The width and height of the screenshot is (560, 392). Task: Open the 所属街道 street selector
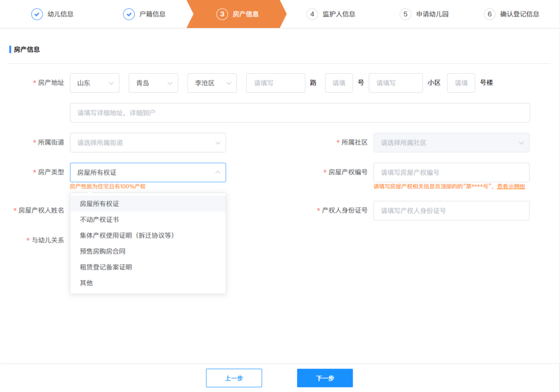coord(148,143)
